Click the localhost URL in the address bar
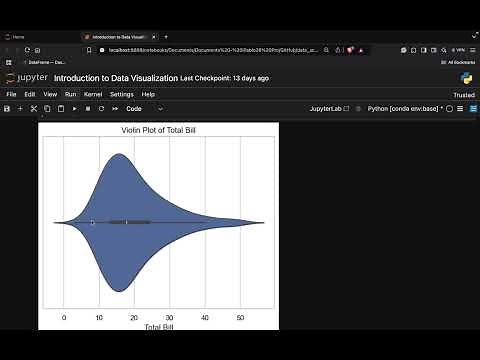 (x=213, y=50)
